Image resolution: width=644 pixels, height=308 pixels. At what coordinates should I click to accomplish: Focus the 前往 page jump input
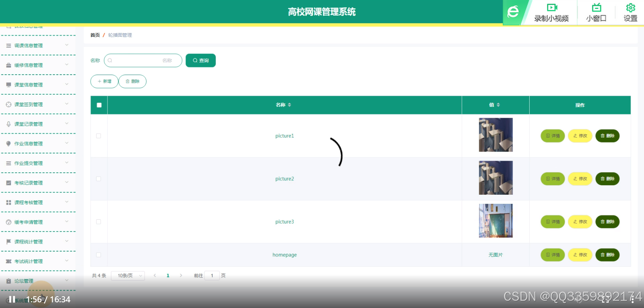coord(212,275)
